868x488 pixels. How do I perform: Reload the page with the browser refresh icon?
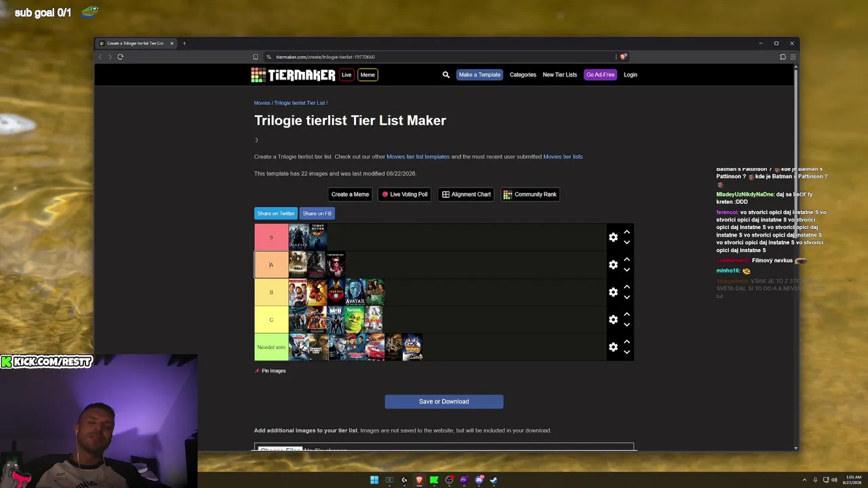120,57
